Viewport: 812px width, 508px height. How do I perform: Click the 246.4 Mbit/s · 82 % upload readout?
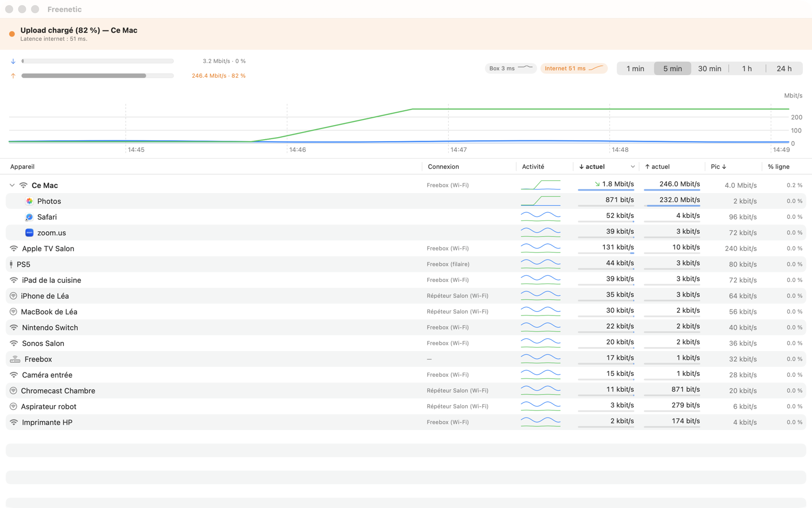(218, 76)
